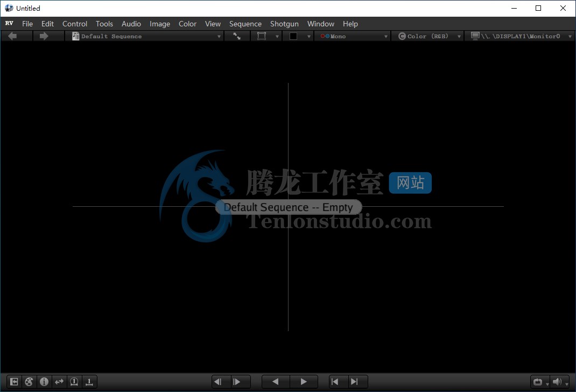Open the loop mode dropdown arrow
Screen dimensions: 576x392
[547, 384]
